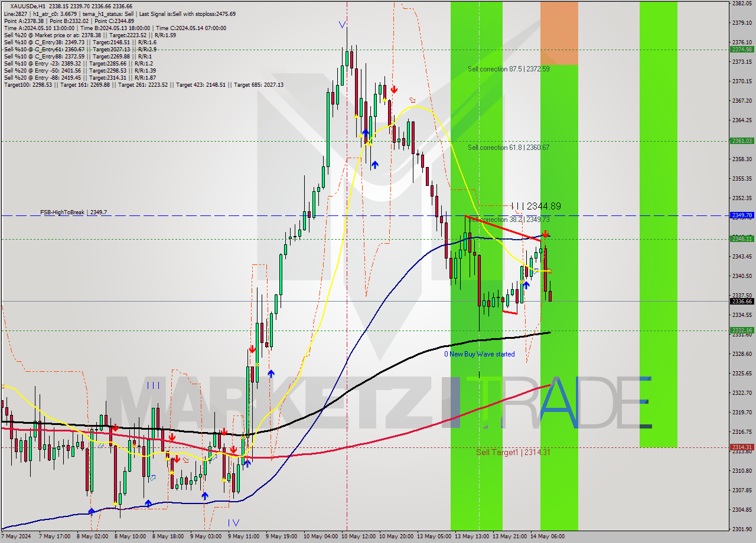Select the blue V marker above the 10 May peak
756x543 pixels.
[x=341, y=25]
